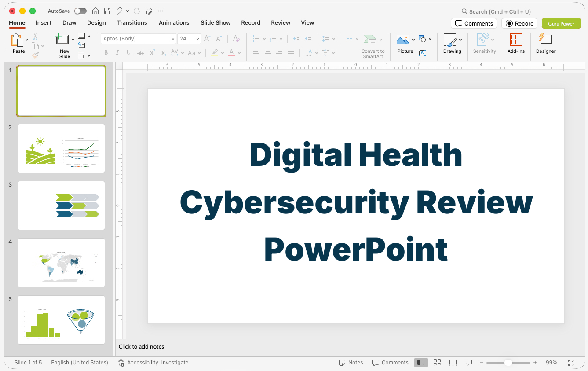Open the Transitions tab
This screenshot has height=371, width=588.
pyautogui.click(x=132, y=22)
